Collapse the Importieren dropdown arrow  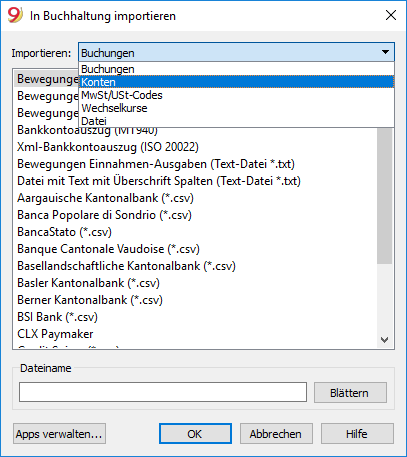[385, 52]
